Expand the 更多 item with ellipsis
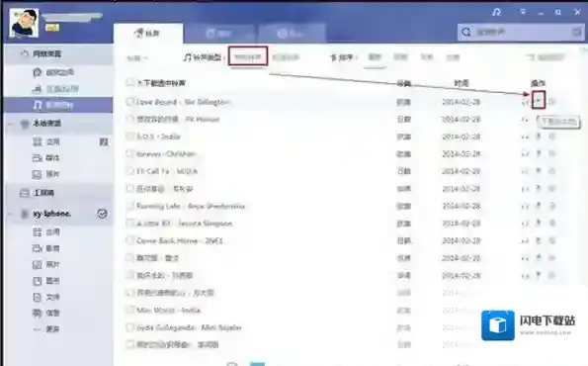The width and height of the screenshot is (588, 366). coord(46,328)
